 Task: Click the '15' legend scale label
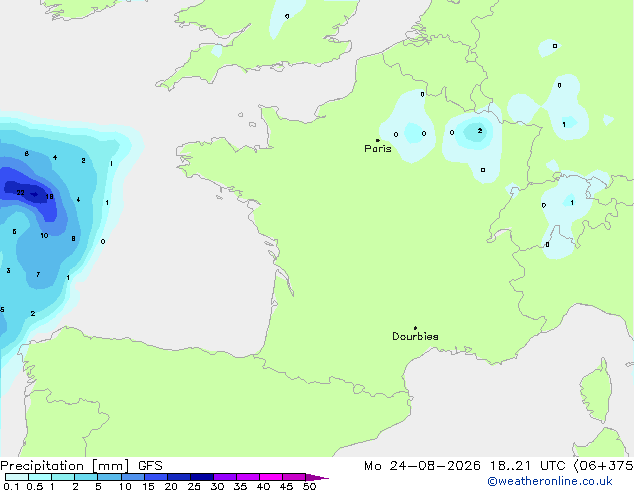(x=148, y=486)
